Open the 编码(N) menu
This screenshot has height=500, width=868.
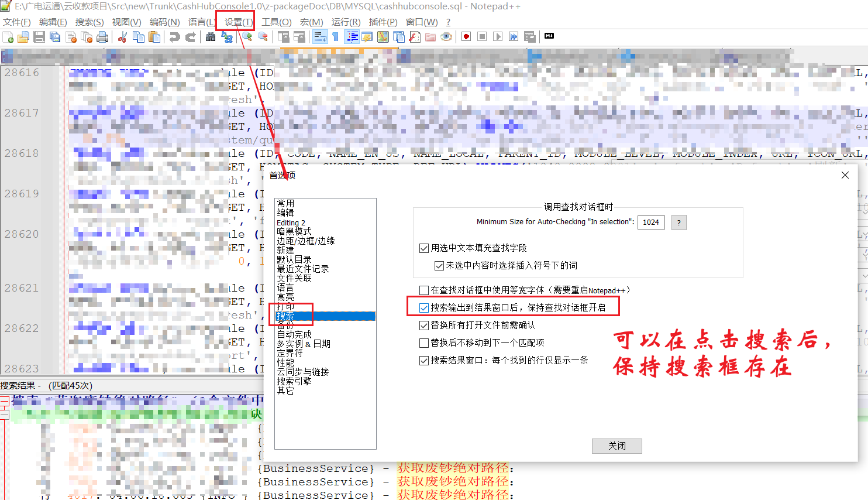coord(164,22)
